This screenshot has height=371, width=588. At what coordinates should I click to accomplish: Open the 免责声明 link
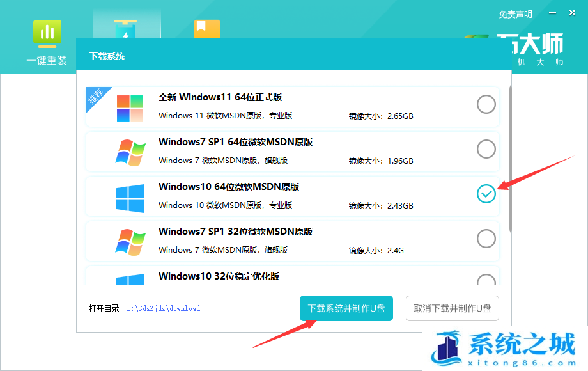pos(515,14)
